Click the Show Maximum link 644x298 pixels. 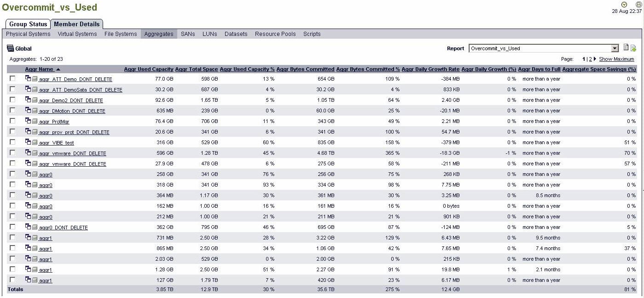[x=616, y=59]
